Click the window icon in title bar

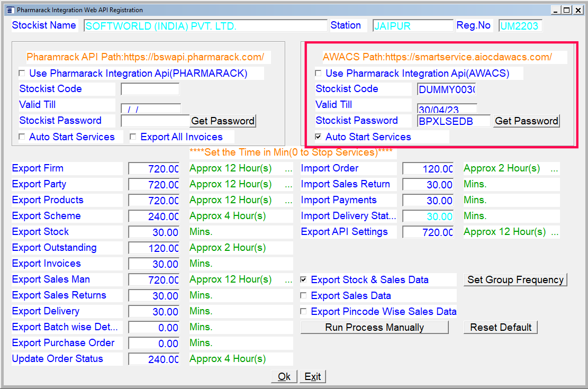click(11, 10)
